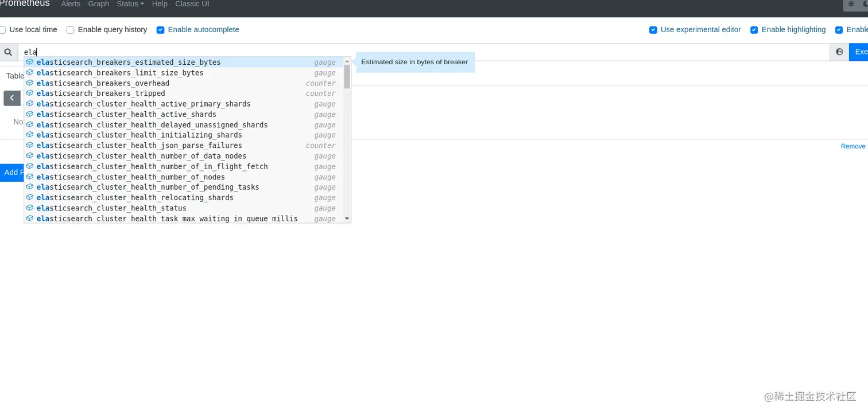Click the cube icon beside elasticsearch_breakers_tripped
Image resolution: width=868 pixels, height=414 pixels.
click(x=30, y=93)
